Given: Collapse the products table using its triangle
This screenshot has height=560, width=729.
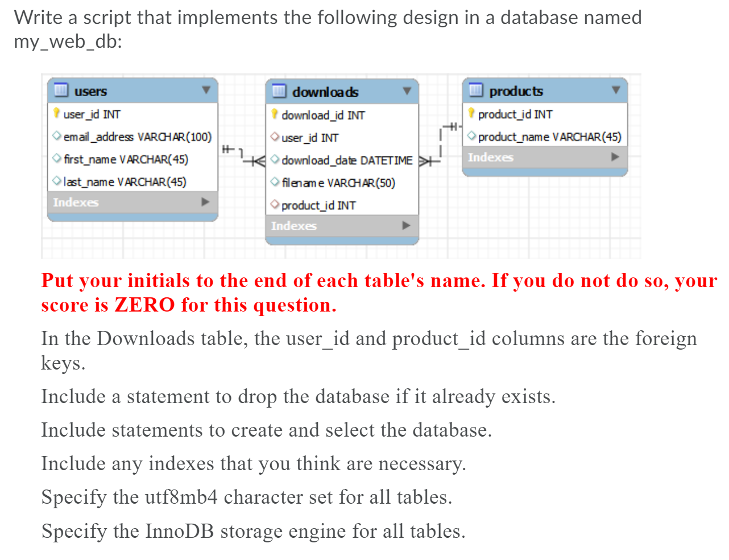Looking at the screenshot, I should (x=615, y=90).
